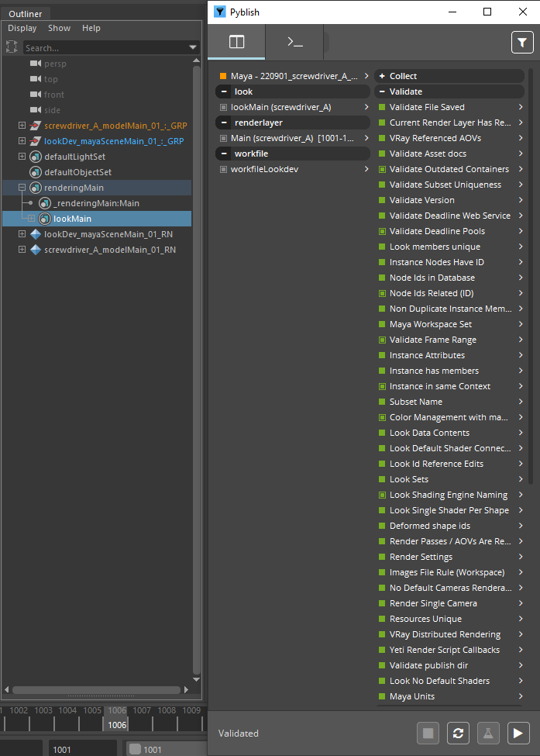Screen dimensions: 540x756
Task: Click the Outliner horizontal scrollbar
Action: point(96,690)
